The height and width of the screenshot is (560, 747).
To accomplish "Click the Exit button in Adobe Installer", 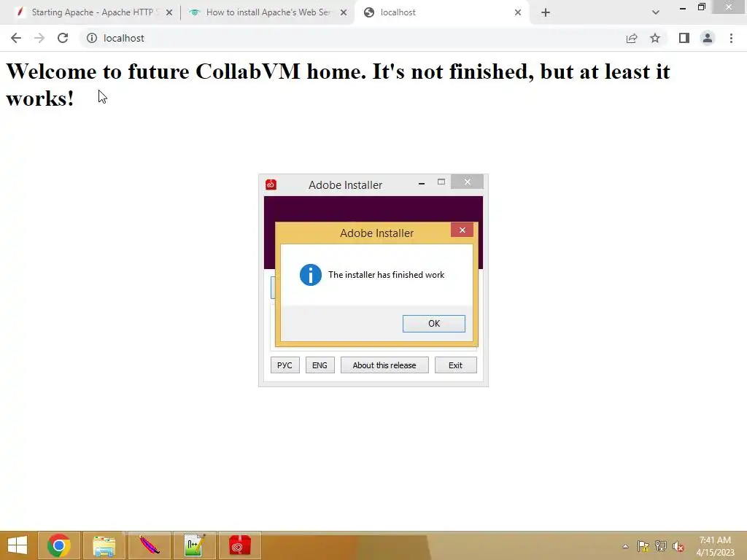I will pos(455,365).
